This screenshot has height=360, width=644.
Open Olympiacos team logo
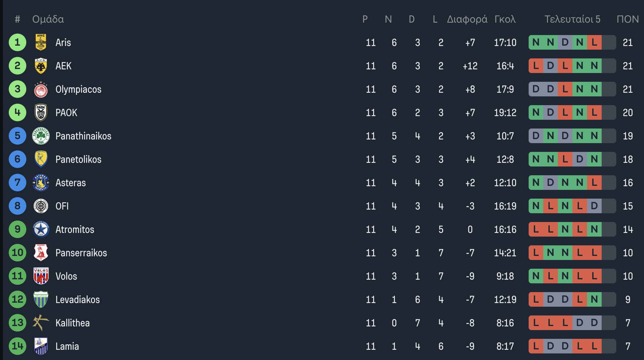[x=41, y=89]
